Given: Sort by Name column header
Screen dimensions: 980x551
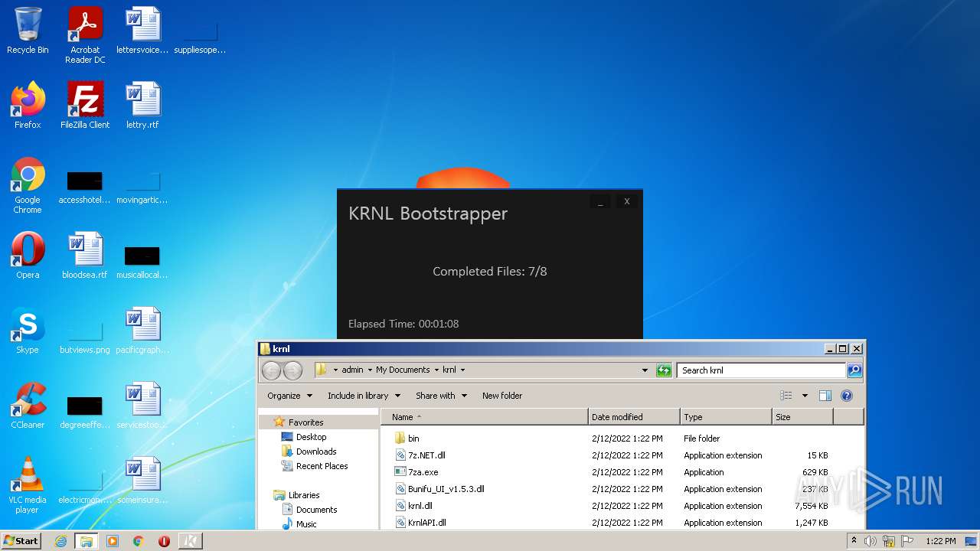Looking at the screenshot, I should pyautogui.click(x=485, y=417).
